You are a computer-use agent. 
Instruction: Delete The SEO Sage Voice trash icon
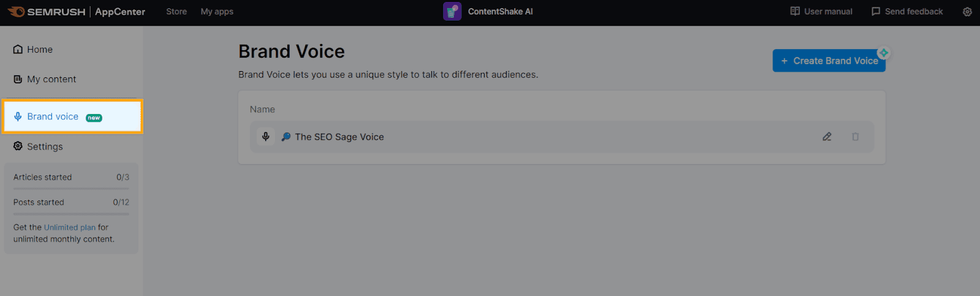[x=855, y=137]
